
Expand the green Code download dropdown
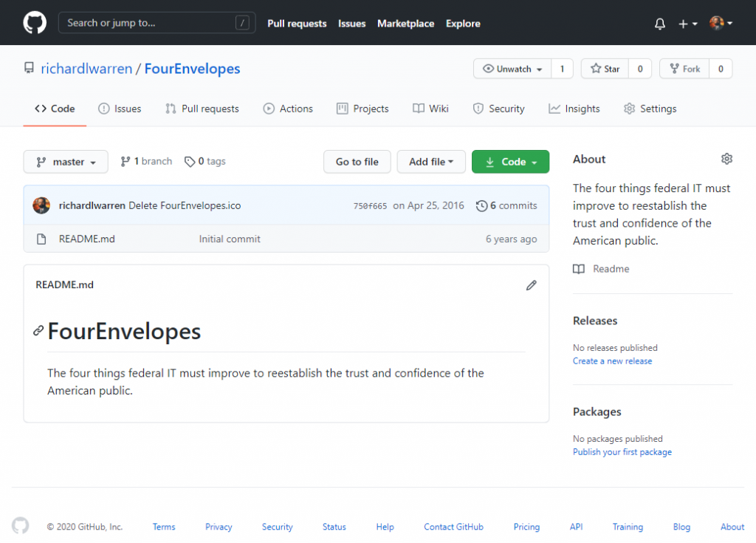[x=510, y=162]
